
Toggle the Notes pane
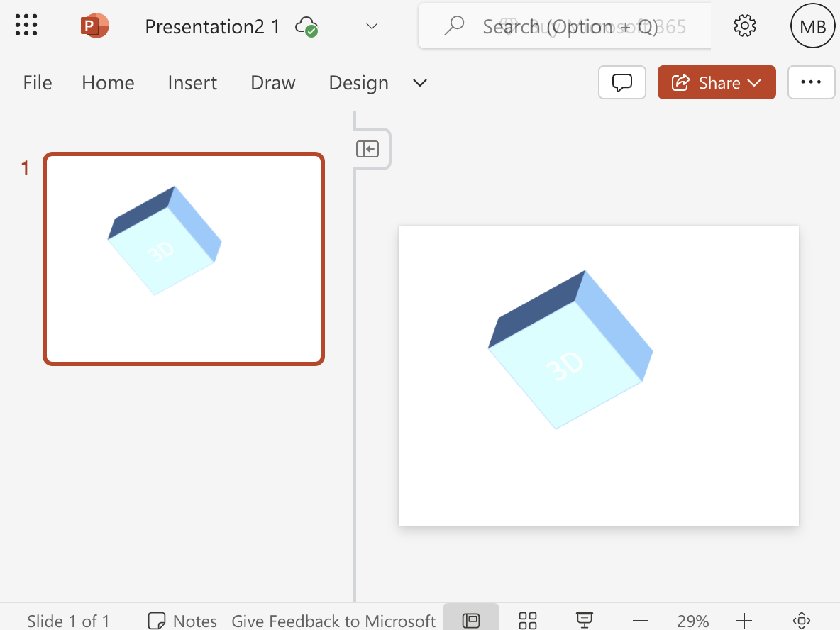coord(182,620)
